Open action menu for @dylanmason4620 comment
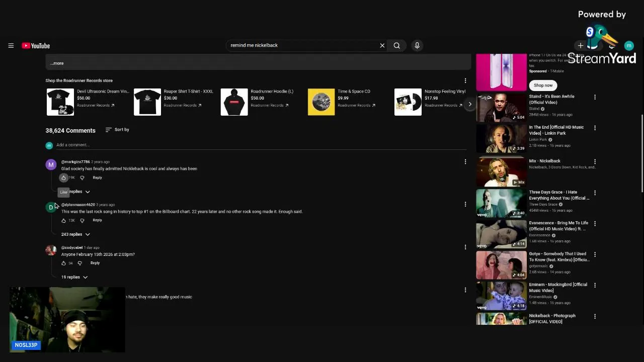This screenshot has width=644, height=362. pyautogui.click(x=465, y=205)
